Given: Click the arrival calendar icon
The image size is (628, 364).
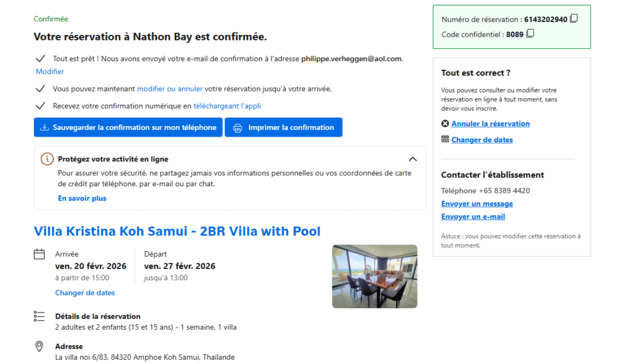Looking at the screenshot, I should pyautogui.click(x=39, y=254).
